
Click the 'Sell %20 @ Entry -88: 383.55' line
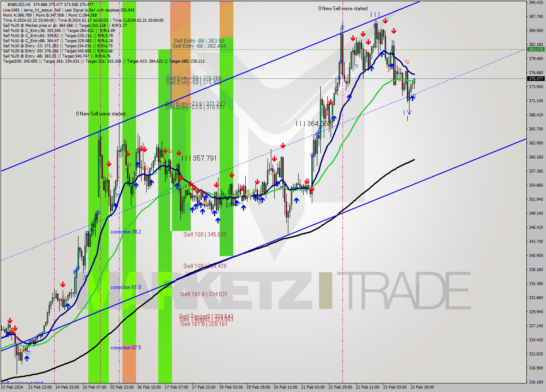(57, 56)
